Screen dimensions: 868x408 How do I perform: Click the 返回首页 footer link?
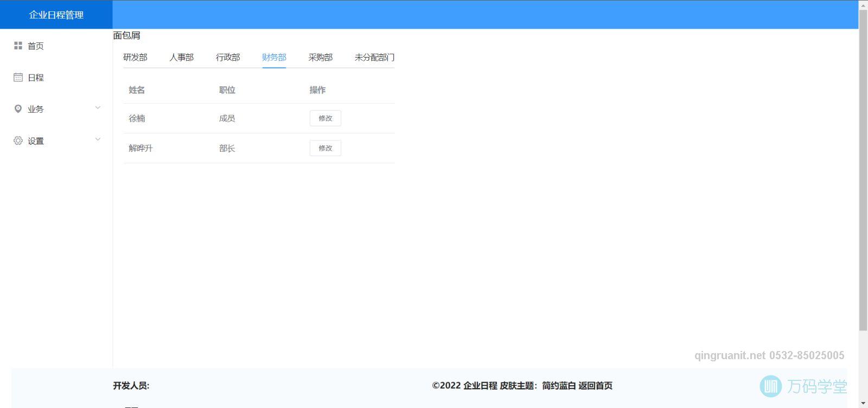coord(595,386)
